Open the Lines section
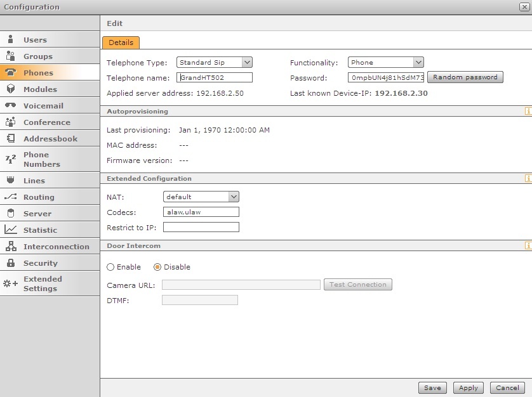Viewport: 532px width, 397px height. click(50, 180)
